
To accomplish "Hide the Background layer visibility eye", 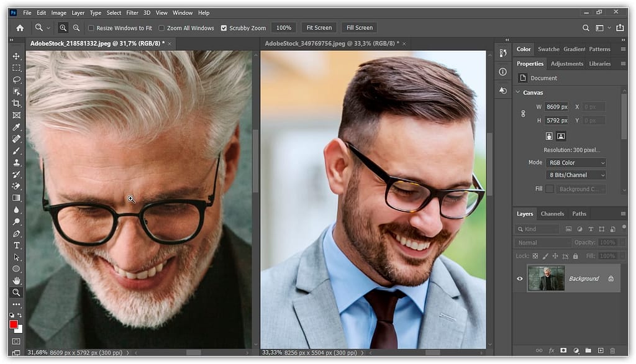I will click(x=520, y=278).
